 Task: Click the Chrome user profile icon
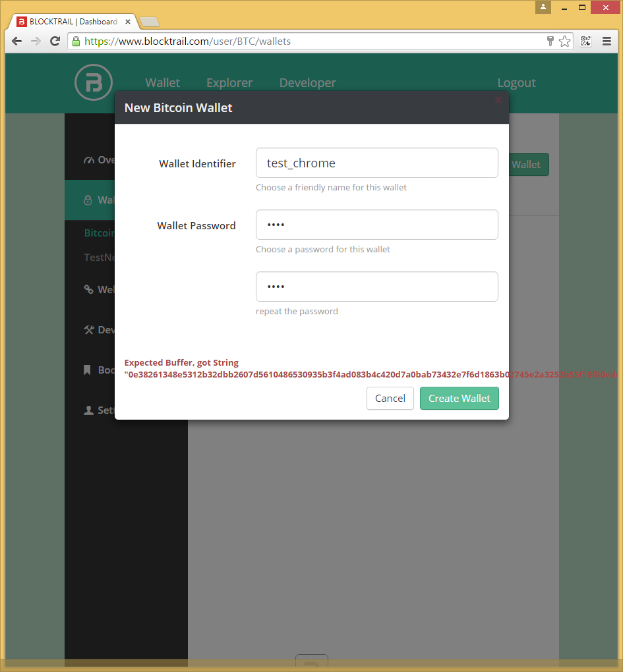click(543, 7)
